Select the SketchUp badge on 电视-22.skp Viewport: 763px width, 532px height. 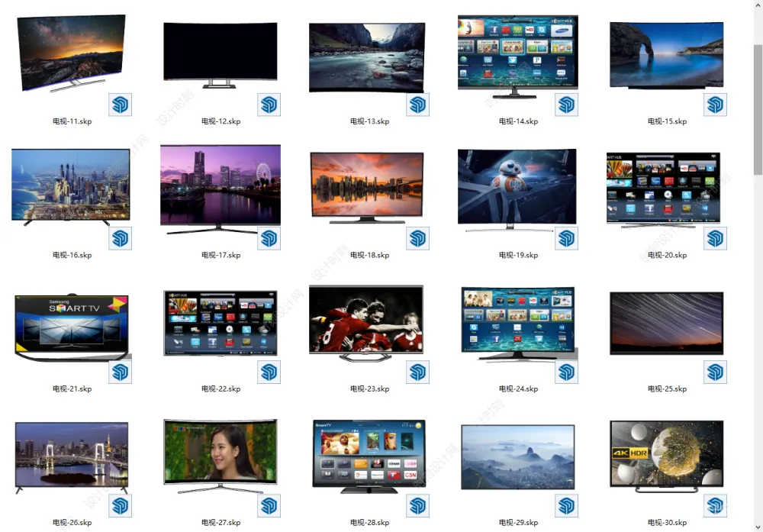coord(269,372)
